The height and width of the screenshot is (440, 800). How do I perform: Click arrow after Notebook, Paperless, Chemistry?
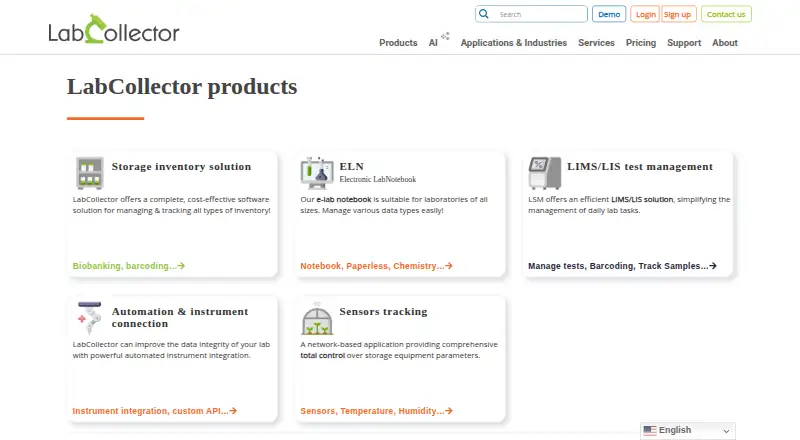448,266
